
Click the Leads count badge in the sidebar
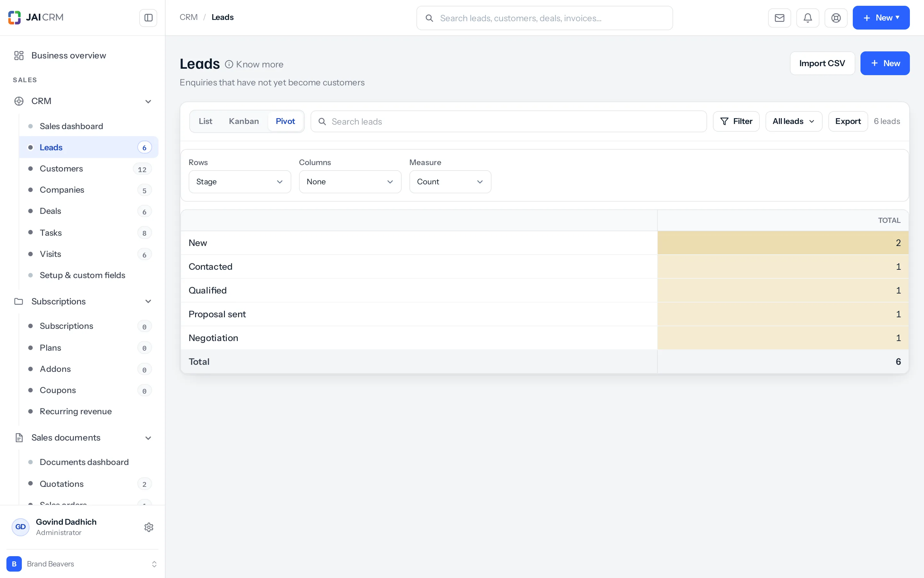pos(144,148)
